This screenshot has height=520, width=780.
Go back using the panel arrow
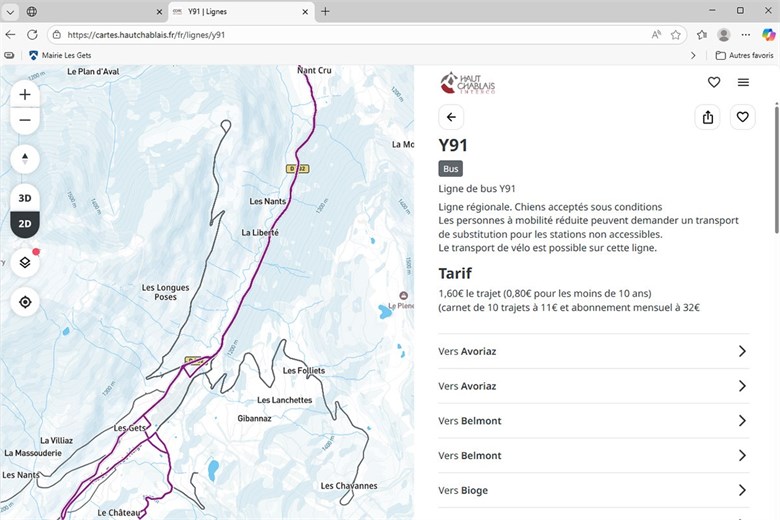tap(451, 117)
